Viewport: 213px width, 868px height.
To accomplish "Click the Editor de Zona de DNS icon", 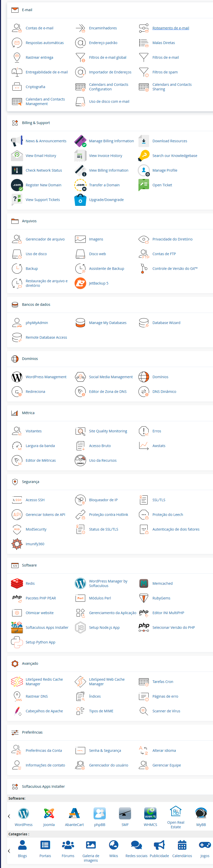I will [x=80, y=391].
